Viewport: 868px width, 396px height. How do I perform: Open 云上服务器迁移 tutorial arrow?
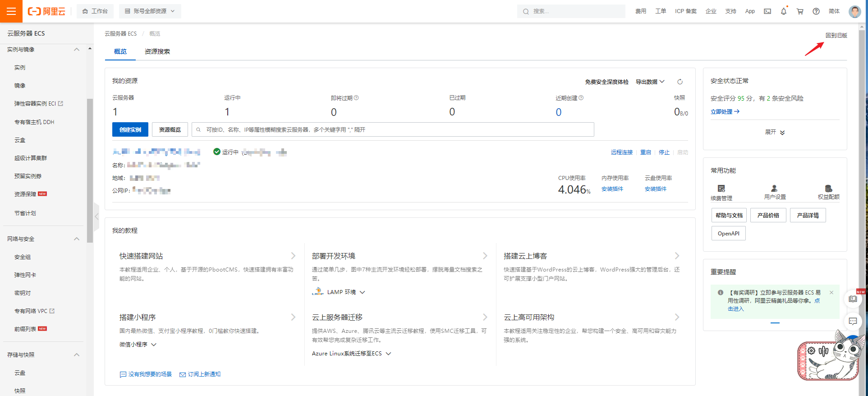click(x=485, y=317)
